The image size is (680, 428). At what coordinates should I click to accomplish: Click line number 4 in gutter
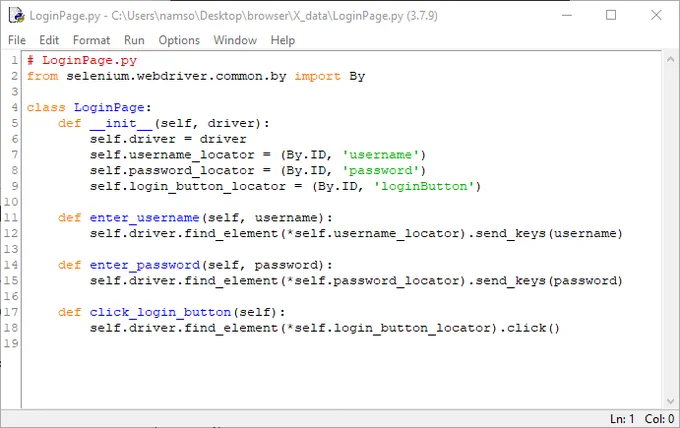coord(15,108)
